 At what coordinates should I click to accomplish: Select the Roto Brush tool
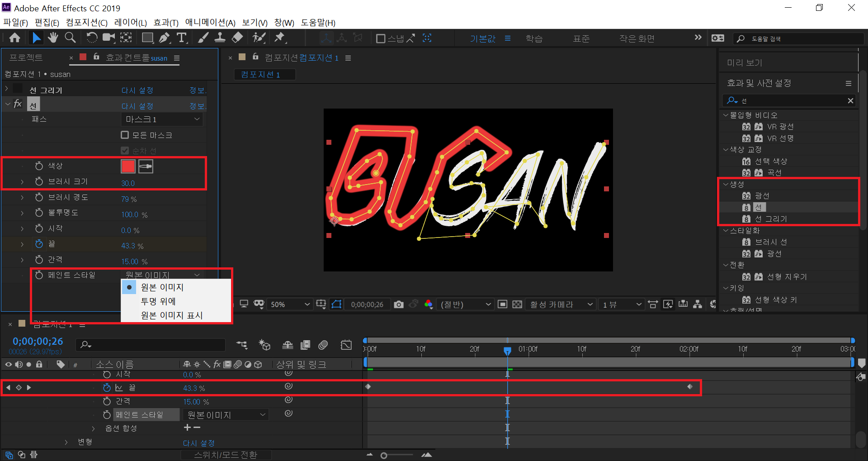pyautogui.click(x=259, y=38)
